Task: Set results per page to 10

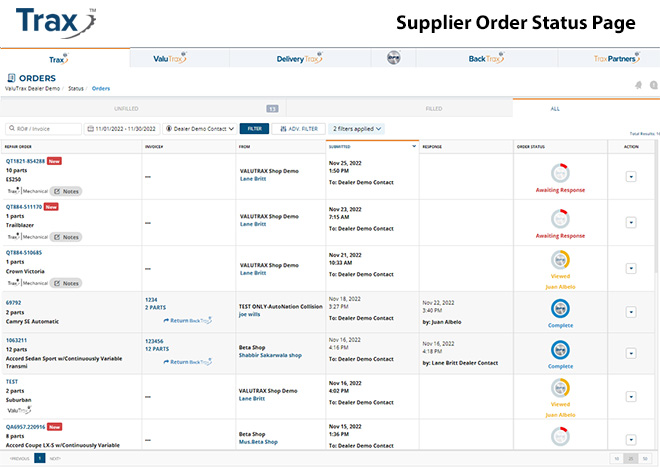Action: [617, 459]
